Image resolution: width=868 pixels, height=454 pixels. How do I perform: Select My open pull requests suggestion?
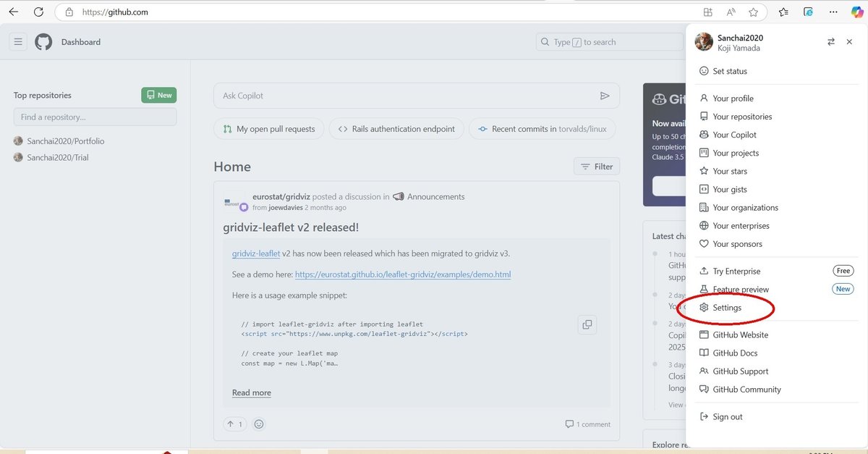(x=268, y=129)
